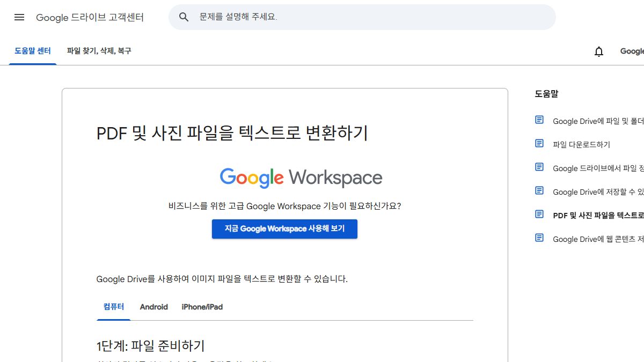
Task: Click article icon beside 파일 다운로드하기
Action: (x=539, y=144)
